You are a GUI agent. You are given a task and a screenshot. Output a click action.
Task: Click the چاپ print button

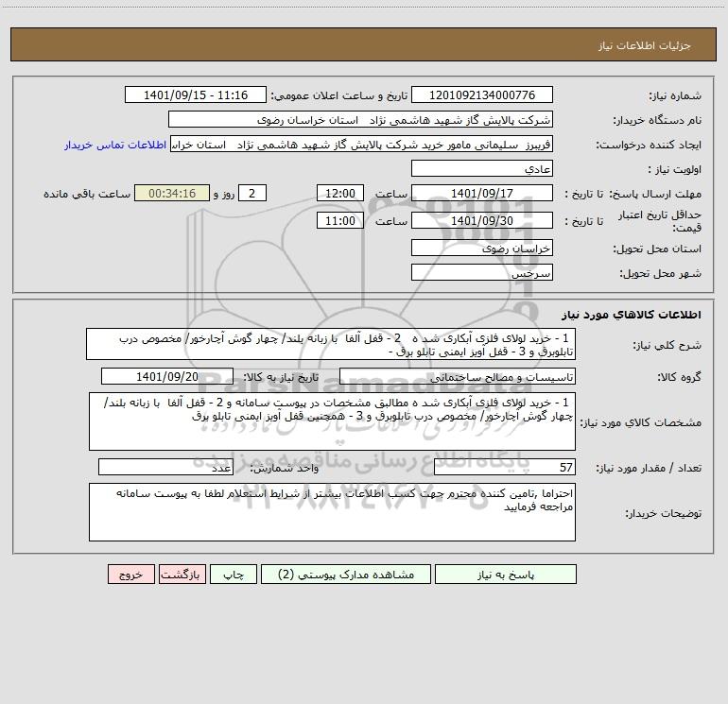234,575
